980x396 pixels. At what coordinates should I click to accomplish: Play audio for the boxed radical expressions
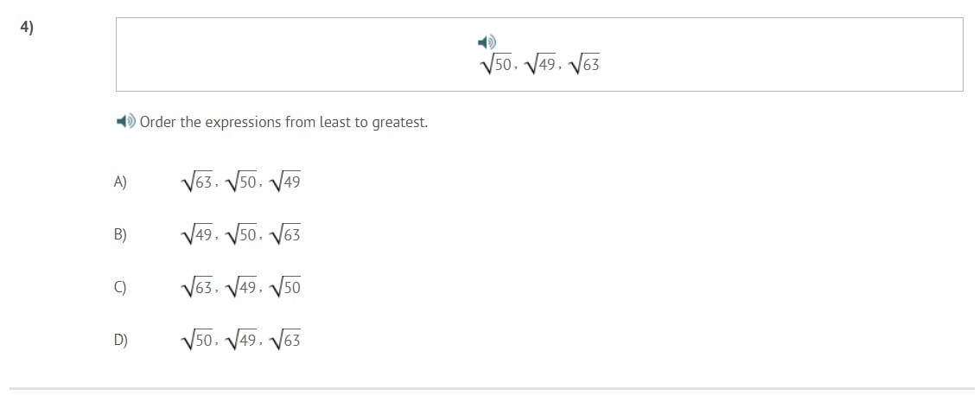coord(487,42)
